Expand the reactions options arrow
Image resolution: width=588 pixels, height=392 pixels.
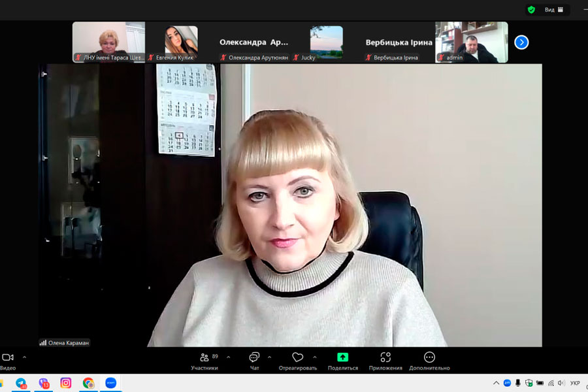pos(315,357)
